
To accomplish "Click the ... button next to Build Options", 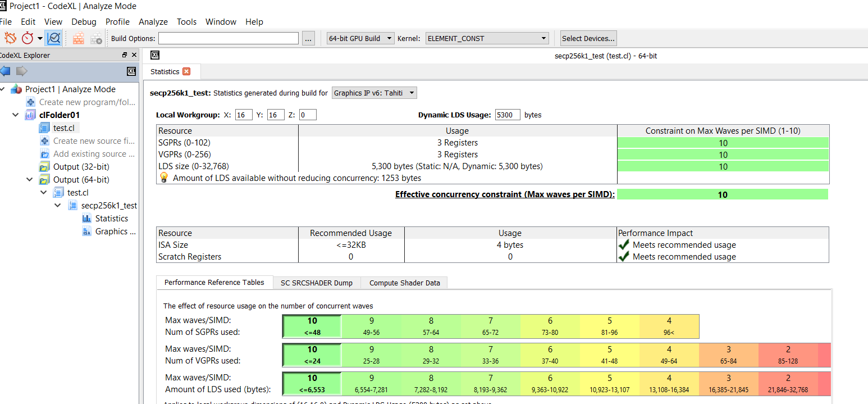I will tap(308, 38).
